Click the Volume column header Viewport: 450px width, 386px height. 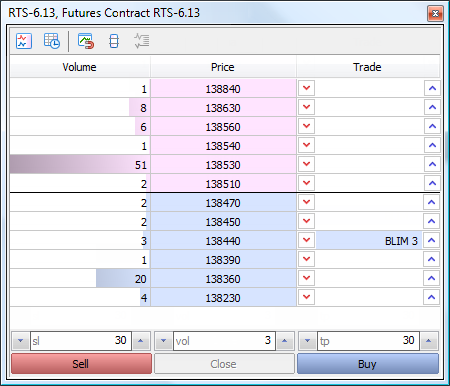80,67
